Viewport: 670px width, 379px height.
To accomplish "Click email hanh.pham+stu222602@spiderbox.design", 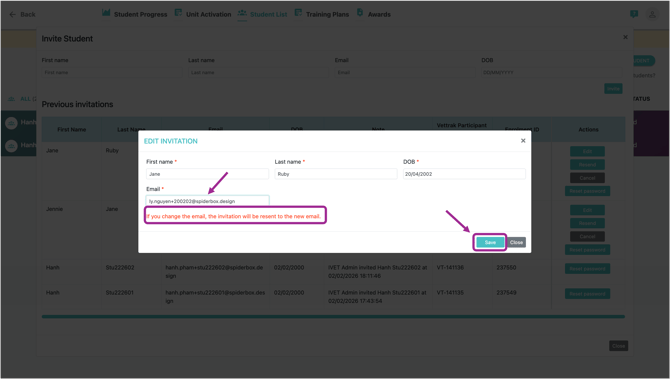I will [214, 272].
